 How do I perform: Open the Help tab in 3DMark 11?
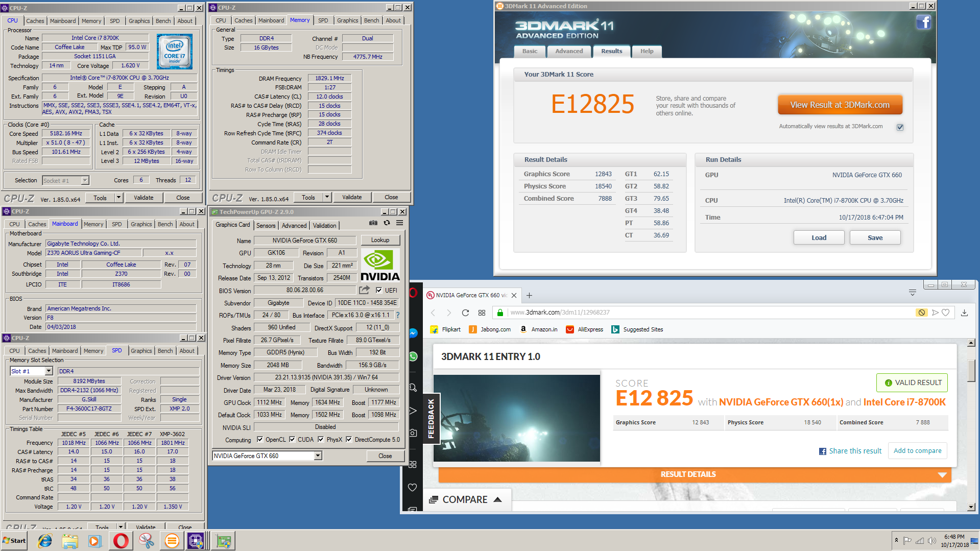647,51
